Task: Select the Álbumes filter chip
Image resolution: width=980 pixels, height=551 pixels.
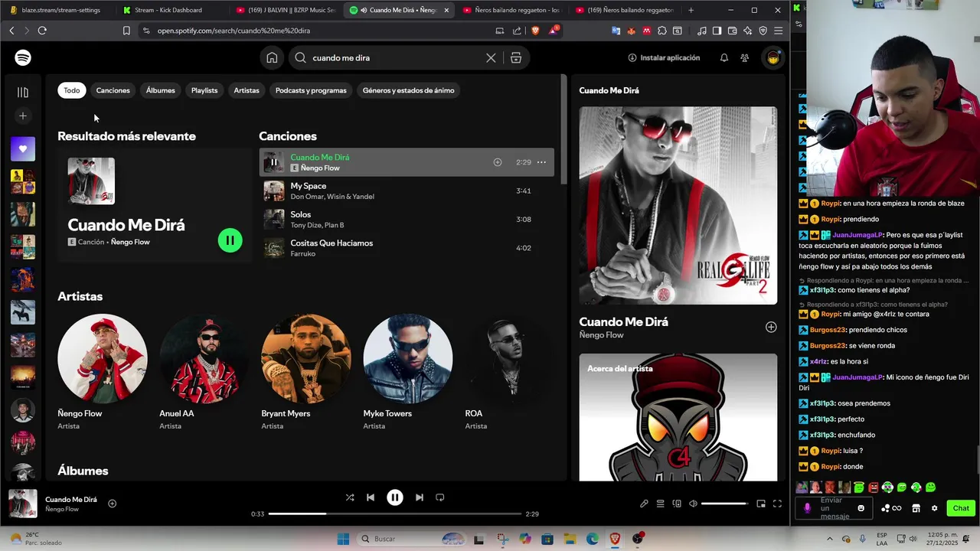Action: click(161, 90)
